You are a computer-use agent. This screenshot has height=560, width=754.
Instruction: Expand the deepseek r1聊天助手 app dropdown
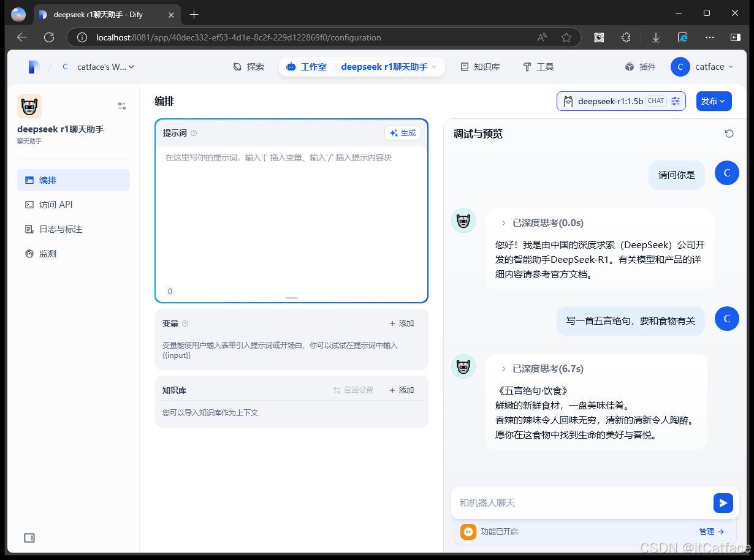tap(389, 67)
